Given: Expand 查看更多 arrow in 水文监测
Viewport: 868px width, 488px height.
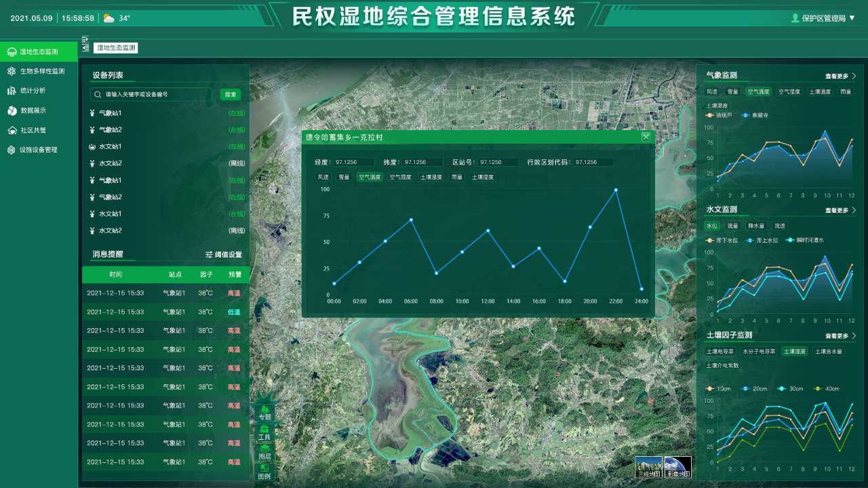Looking at the screenshot, I should [854, 211].
